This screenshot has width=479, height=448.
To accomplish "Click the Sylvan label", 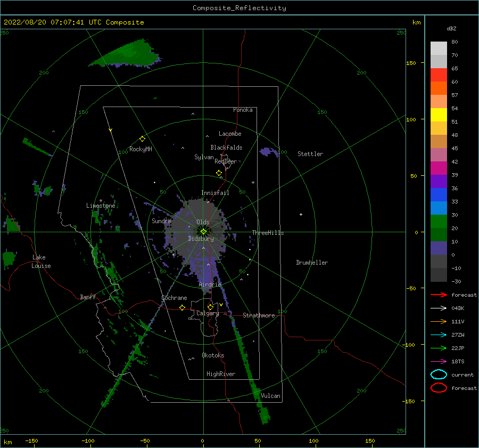I will coord(204,157).
